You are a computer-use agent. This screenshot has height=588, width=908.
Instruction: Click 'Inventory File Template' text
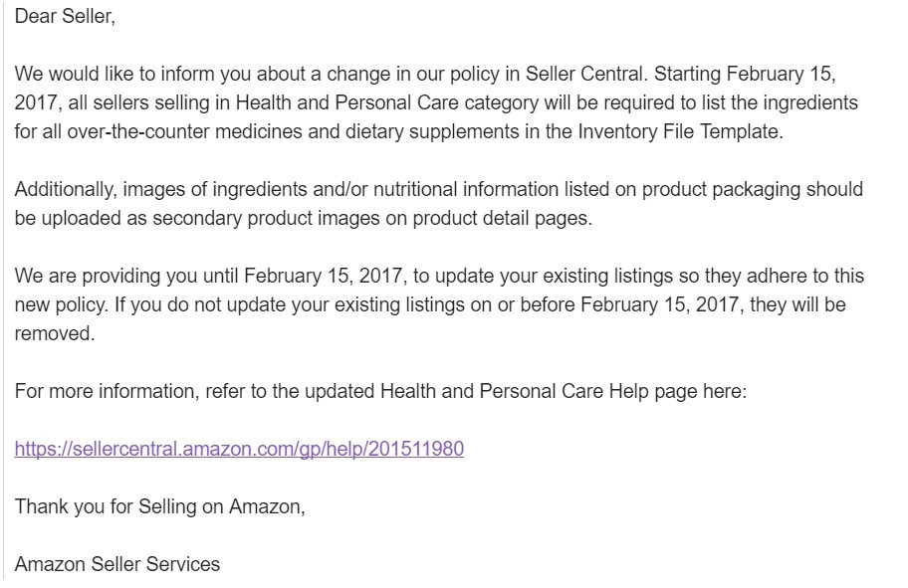point(680,132)
